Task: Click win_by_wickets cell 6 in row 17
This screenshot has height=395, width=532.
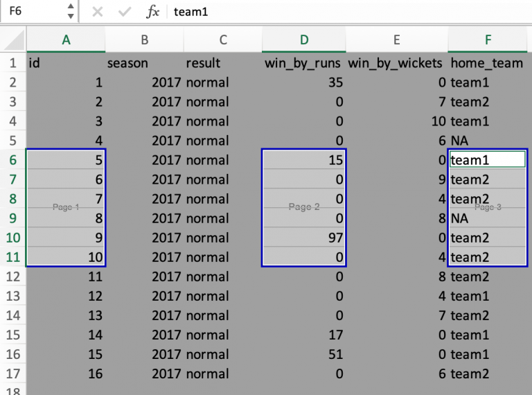Action: pyautogui.click(x=397, y=374)
